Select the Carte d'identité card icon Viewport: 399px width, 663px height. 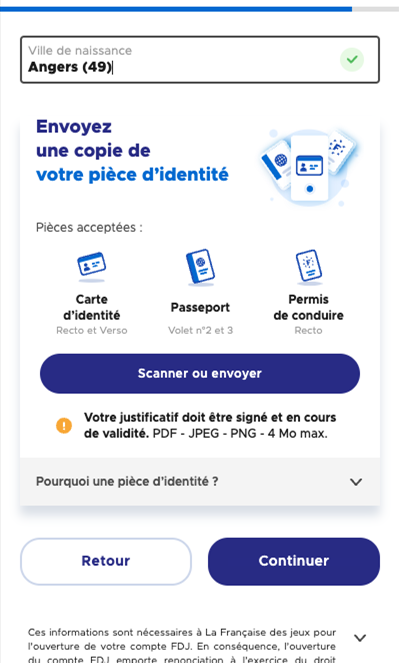coord(91,266)
